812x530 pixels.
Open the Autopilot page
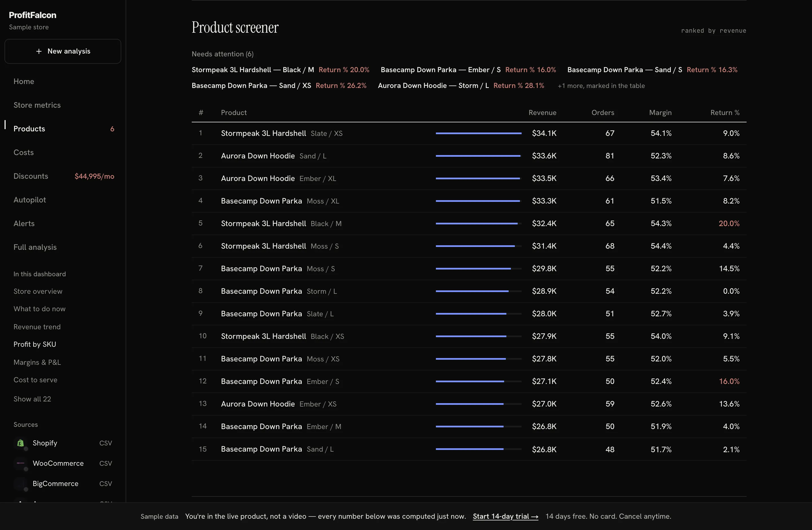coord(30,200)
